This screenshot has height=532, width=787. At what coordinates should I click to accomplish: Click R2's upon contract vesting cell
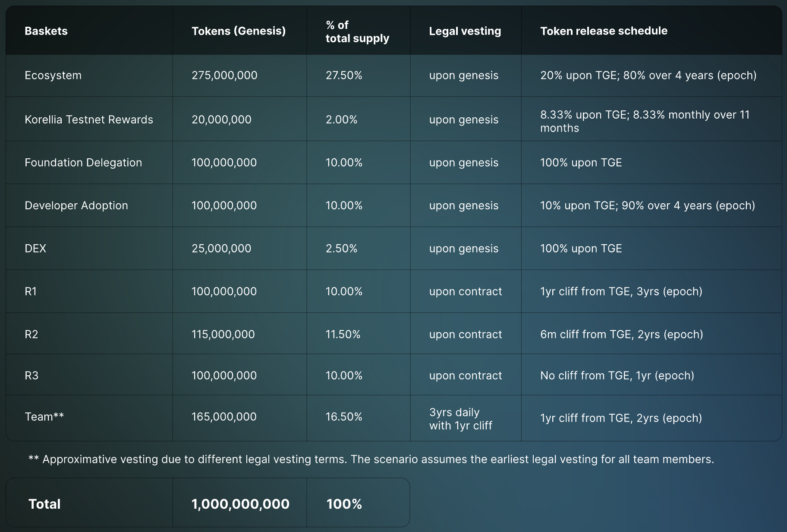click(466, 334)
